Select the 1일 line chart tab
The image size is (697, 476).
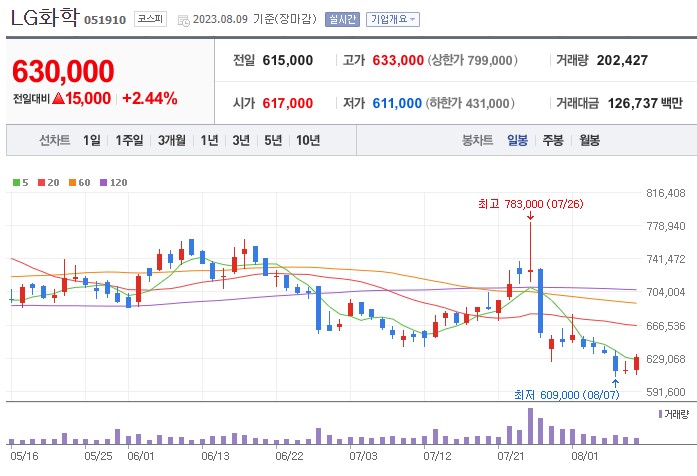point(92,140)
